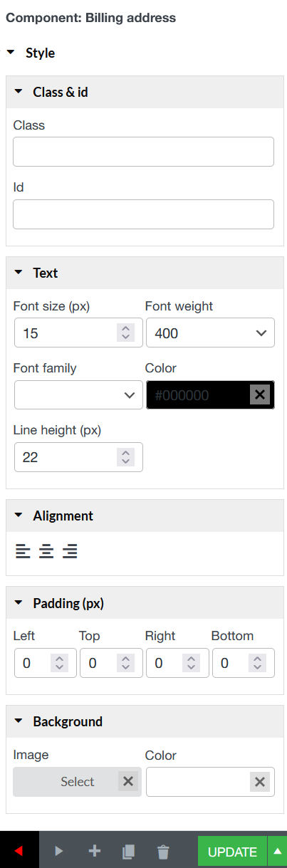The height and width of the screenshot is (868, 287).
Task: Click the red back arrow icon
Action: 19,851
